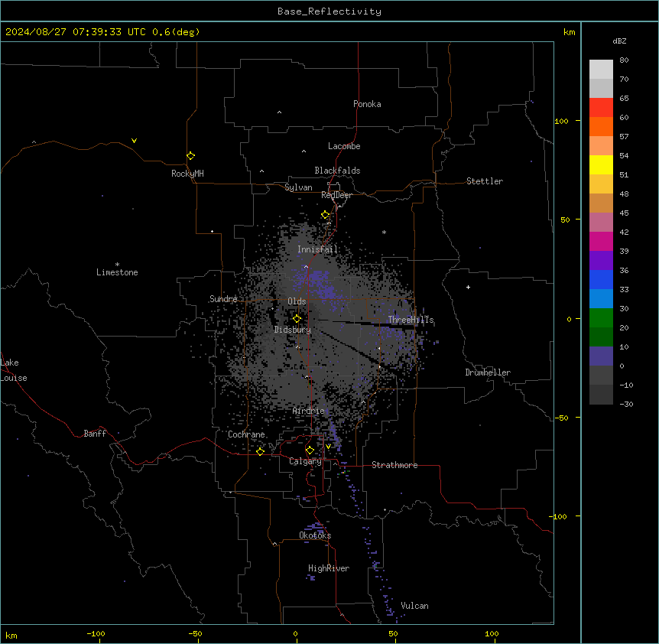
Task: Click the Limestone label
Action: (117, 272)
